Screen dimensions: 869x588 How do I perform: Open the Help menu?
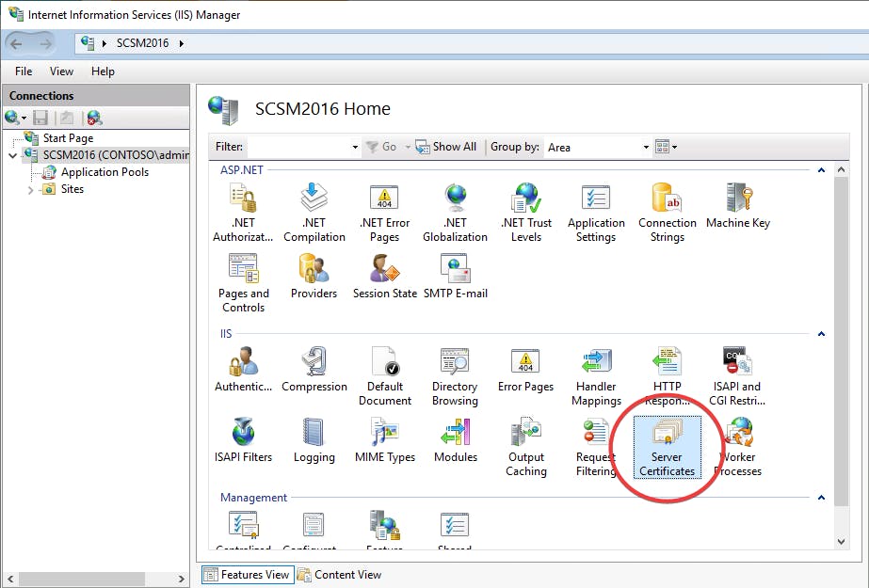click(103, 72)
